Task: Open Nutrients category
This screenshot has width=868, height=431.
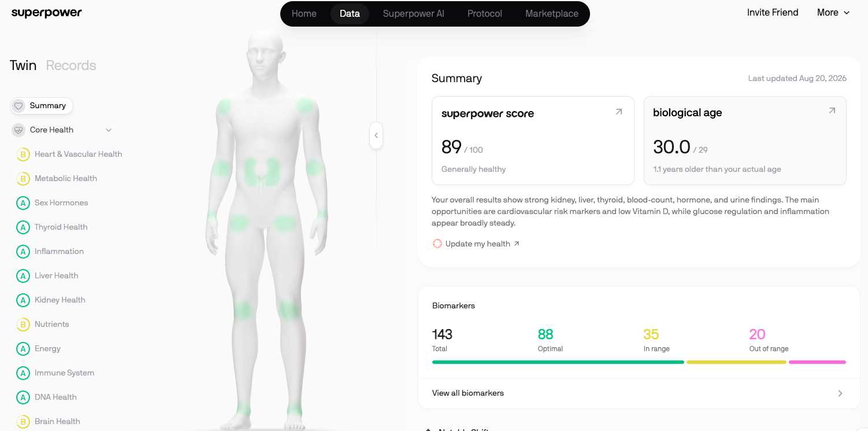Action: click(x=52, y=325)
